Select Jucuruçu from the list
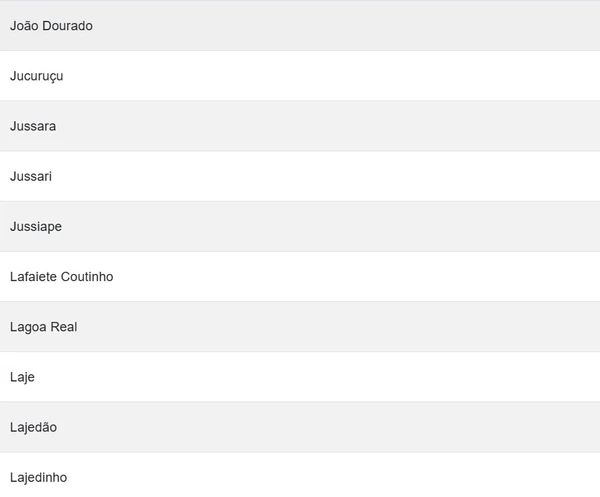This screenshot has width=600, height=497. point(36,76)
